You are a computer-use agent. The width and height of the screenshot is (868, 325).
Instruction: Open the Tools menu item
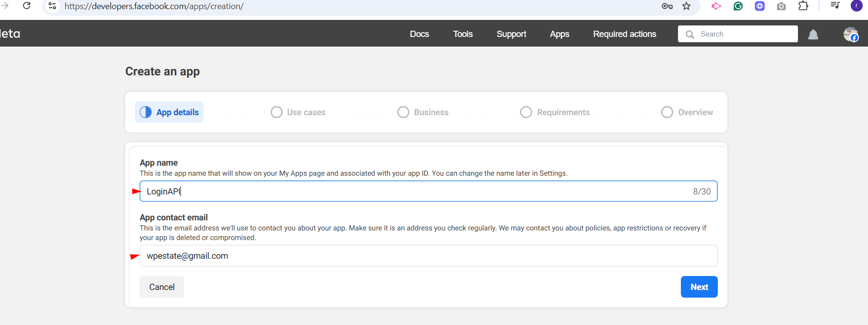tap(463, 34)
